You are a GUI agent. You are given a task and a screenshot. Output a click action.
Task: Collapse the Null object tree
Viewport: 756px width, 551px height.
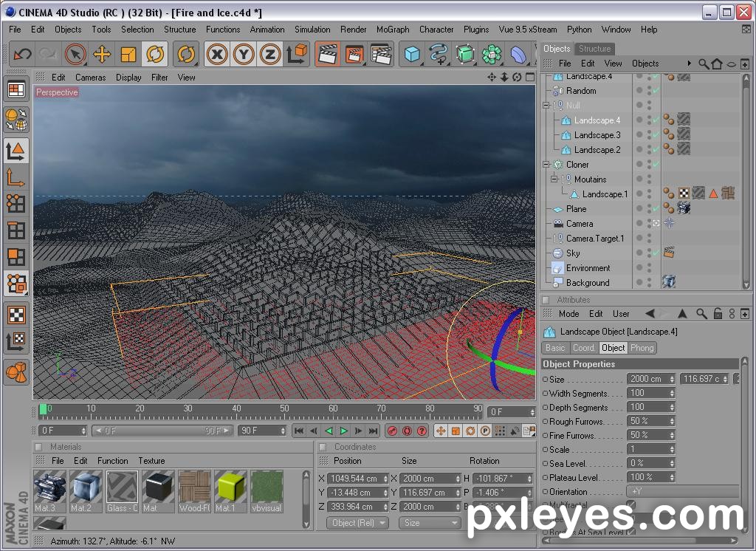546,105
